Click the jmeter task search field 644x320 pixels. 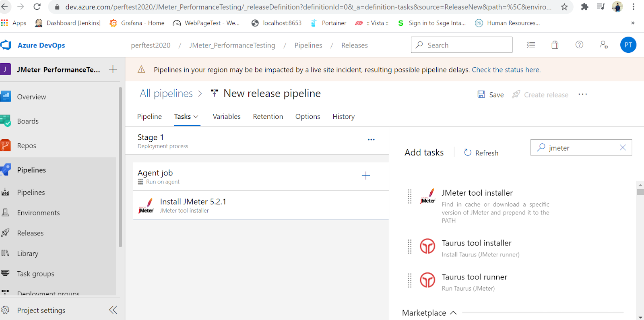point(581,148)
